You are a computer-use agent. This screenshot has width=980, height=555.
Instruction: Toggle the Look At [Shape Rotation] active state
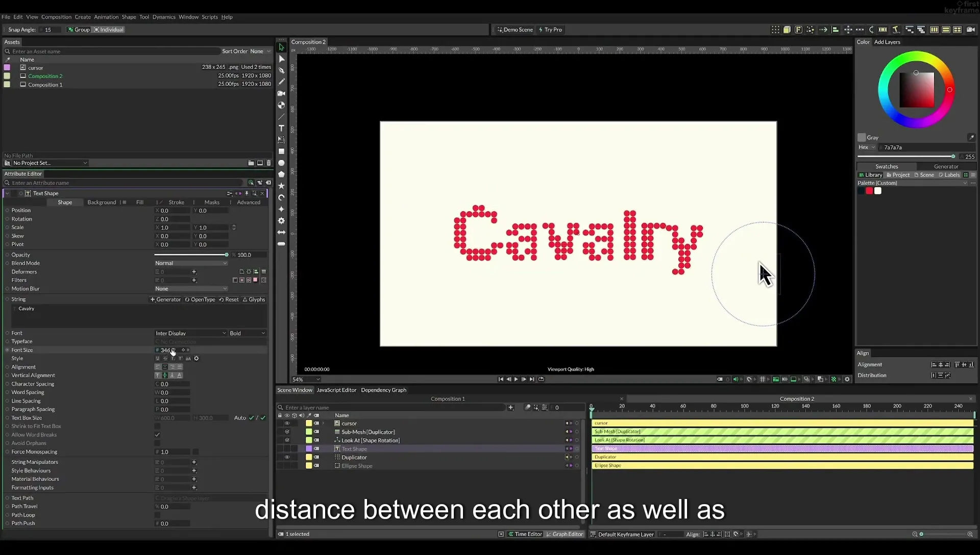[287, 440]
